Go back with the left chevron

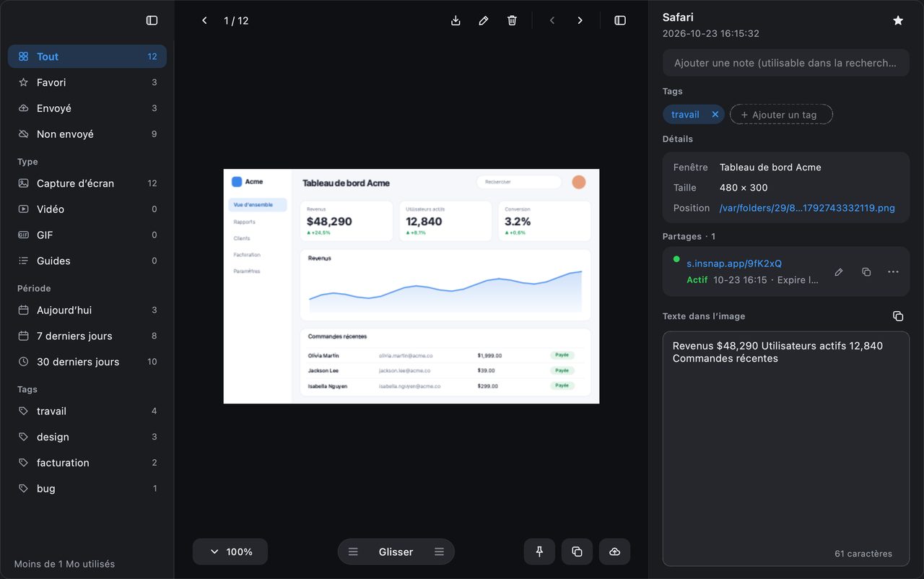(x=204, y=21)
